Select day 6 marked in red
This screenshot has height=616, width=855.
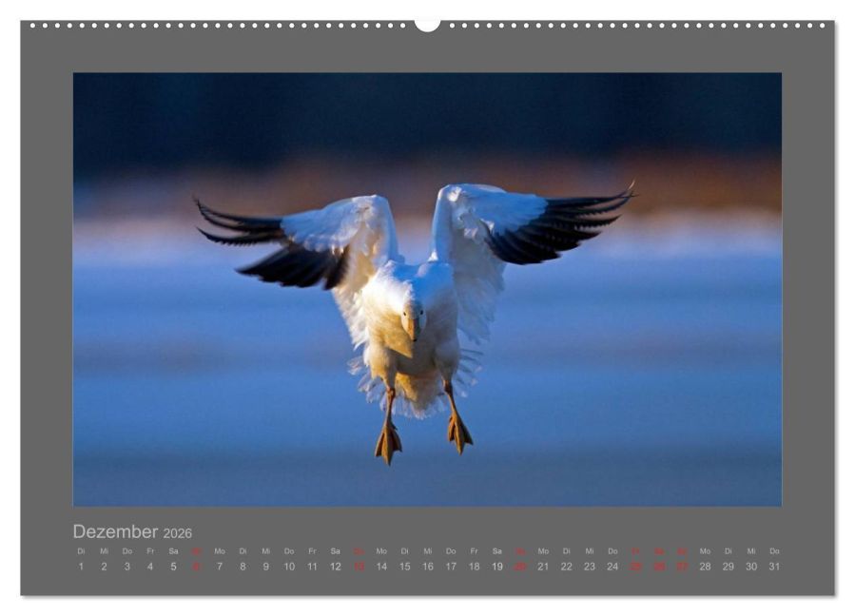click(196, 567)
